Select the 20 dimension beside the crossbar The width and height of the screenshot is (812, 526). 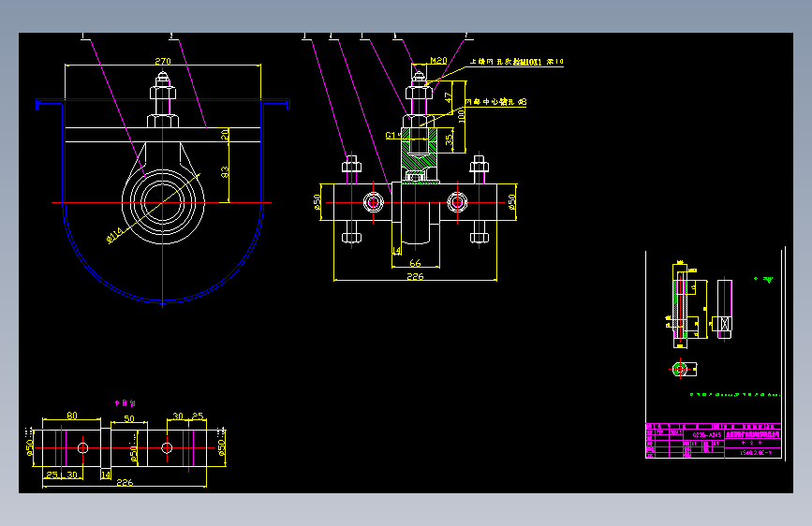pyautogui.click(x=225, y=135)
